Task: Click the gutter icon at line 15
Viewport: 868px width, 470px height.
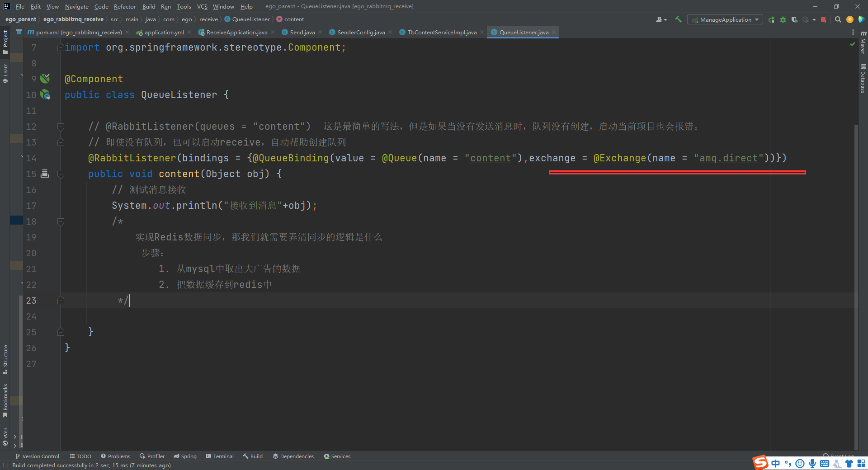Action: tap(45, 174)
